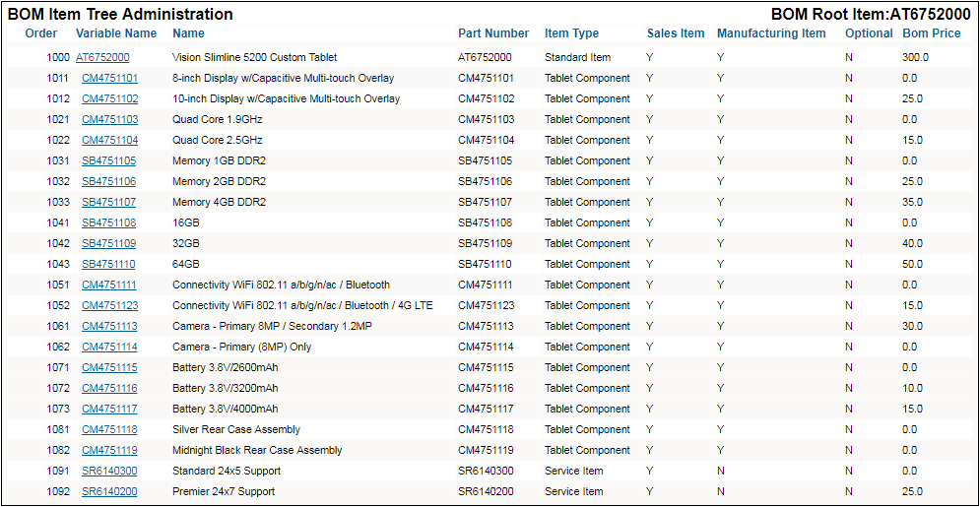Select Connectivity WiFi / Bluetooth / 4G LTE name
The image size is (980, 507).
click(x=302, y=305)
